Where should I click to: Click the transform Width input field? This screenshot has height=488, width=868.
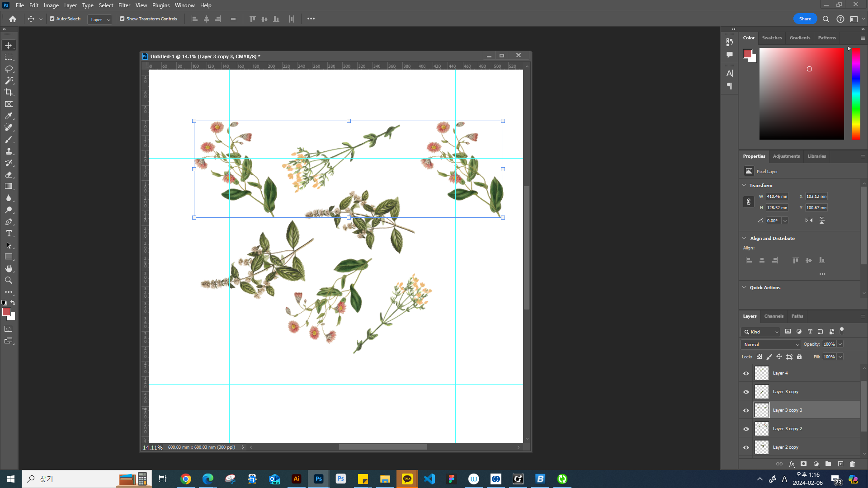point(777,197)
